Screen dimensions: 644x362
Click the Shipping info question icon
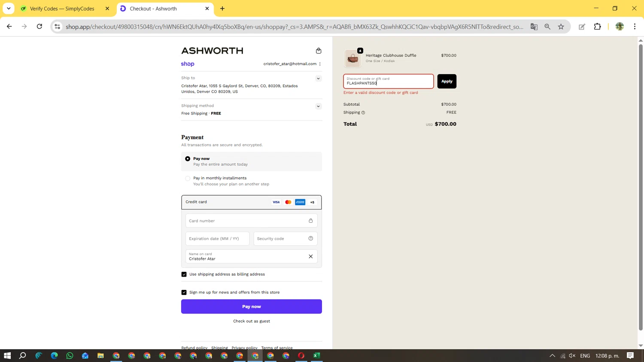(363, 113)
